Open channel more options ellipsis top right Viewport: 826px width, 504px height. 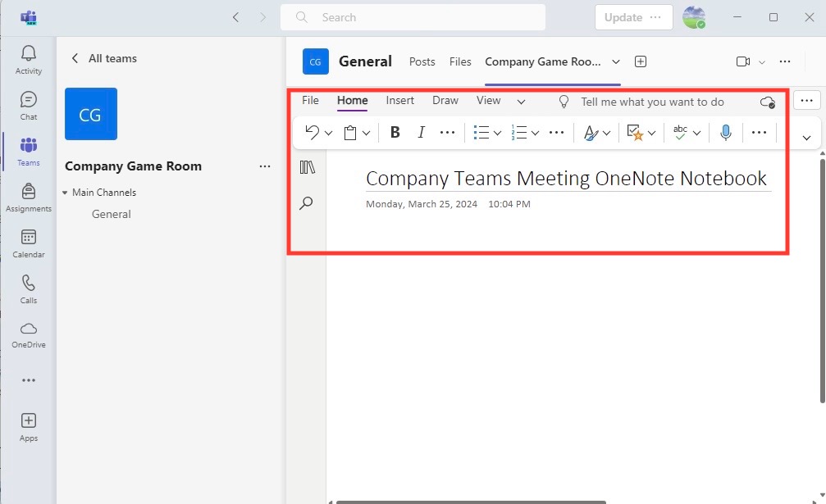tap(785, 61)
